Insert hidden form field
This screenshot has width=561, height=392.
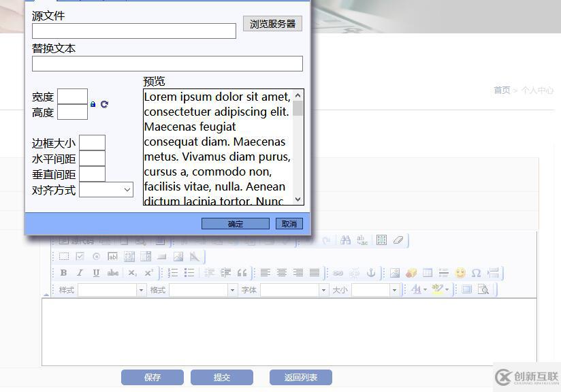click(195, 257)
